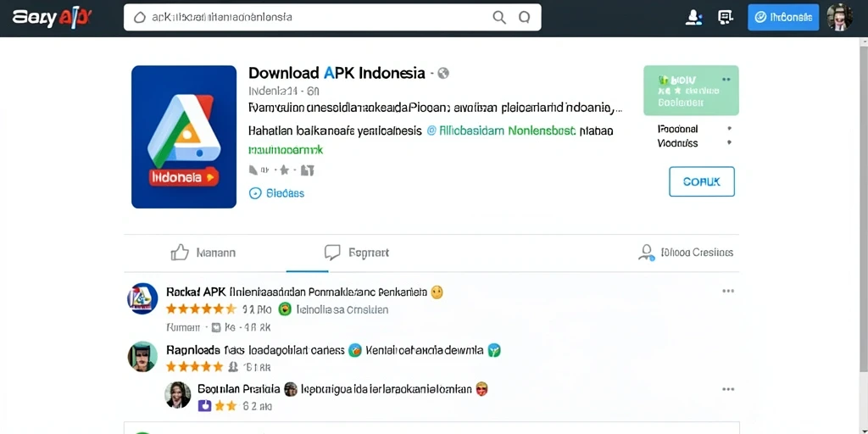
Task: Click the emoji at end of Bepnlan comment
Action: click(x=481, y=389)
